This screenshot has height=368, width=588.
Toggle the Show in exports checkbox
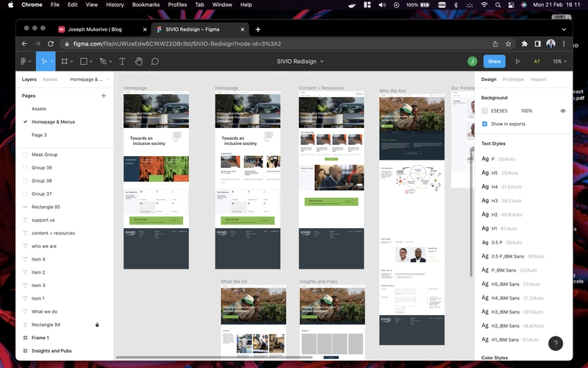click(x=484, y=124)
